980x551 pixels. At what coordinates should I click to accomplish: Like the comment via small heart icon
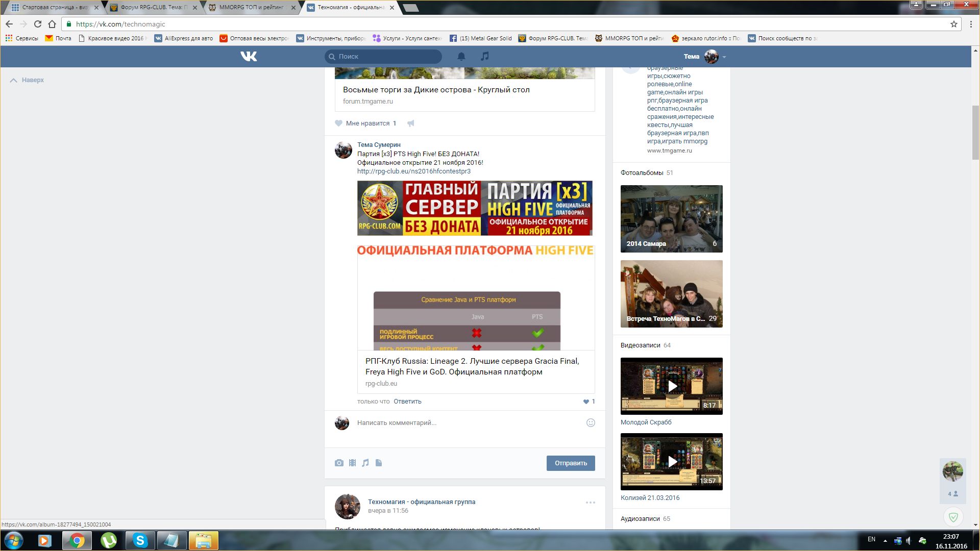(x=586, y=402)
